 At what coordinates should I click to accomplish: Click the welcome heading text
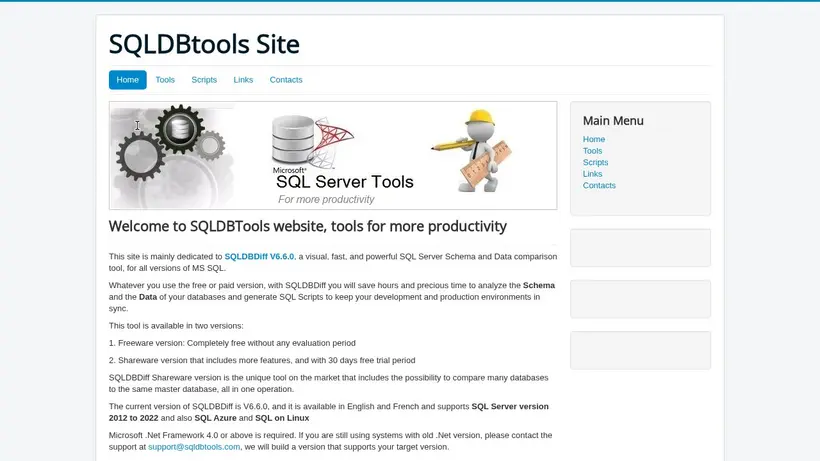[x=308, y=226]
